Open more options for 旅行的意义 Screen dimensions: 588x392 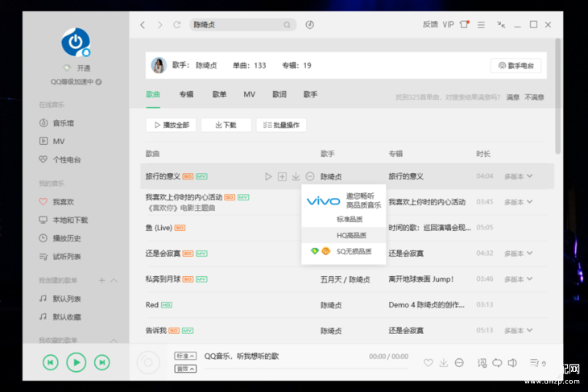310,176
